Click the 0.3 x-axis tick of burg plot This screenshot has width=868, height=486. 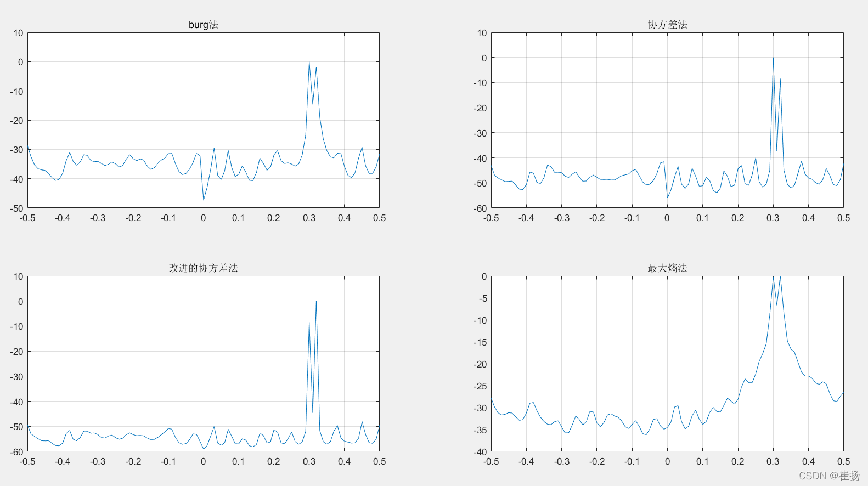tap(309, 218)
